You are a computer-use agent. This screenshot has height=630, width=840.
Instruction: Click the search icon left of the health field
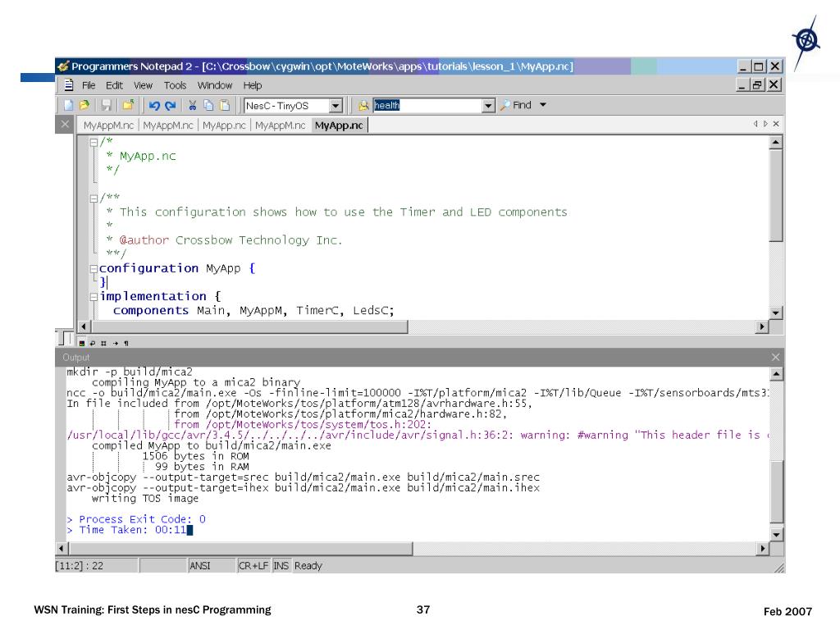point(363,106)
